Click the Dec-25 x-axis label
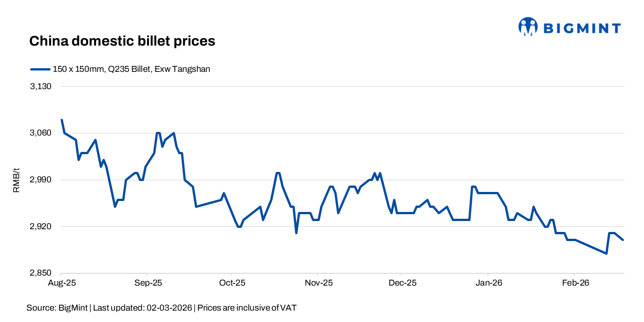Image resolution: width=644 pixels, height=322 pixels. pos(402,283)
